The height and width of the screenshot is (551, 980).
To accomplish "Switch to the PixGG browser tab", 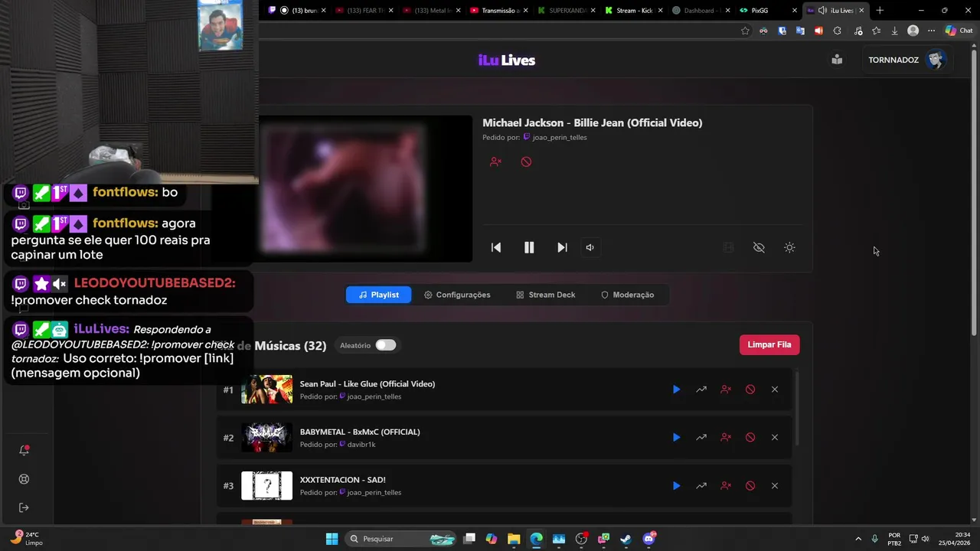I will [767, 11].
